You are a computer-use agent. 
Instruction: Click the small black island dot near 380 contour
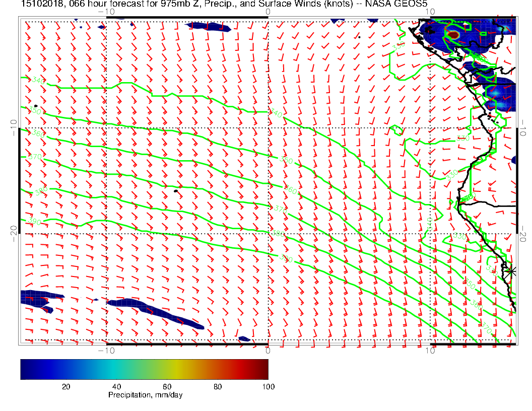pos(176,191)
